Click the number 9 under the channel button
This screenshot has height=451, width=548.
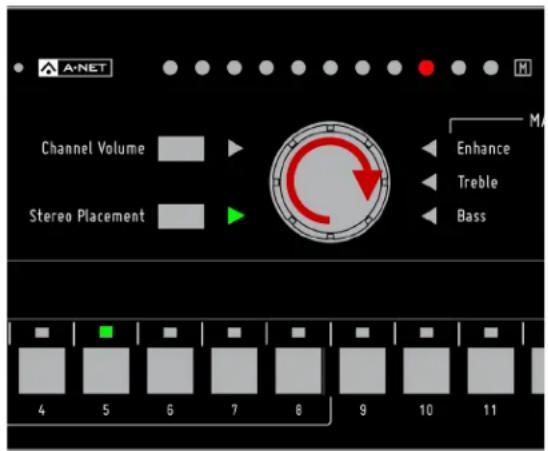[363, 410]
